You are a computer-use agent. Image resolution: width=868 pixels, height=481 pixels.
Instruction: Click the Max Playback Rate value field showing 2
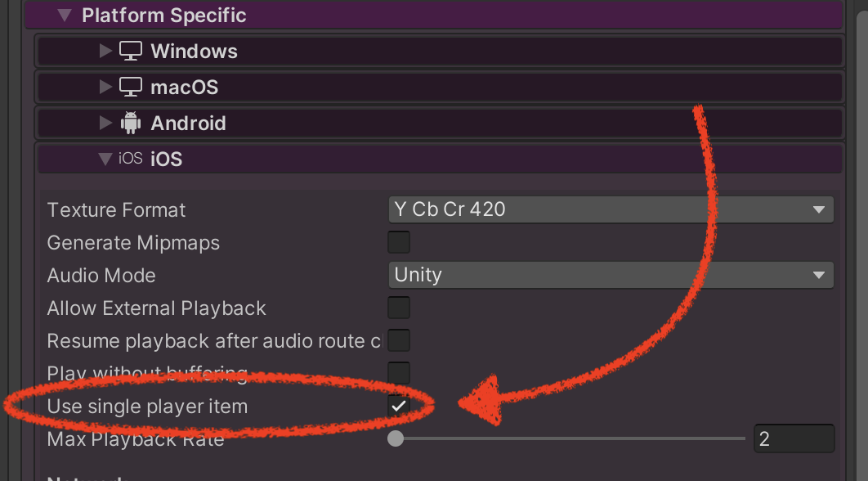[x=793, y=438]
